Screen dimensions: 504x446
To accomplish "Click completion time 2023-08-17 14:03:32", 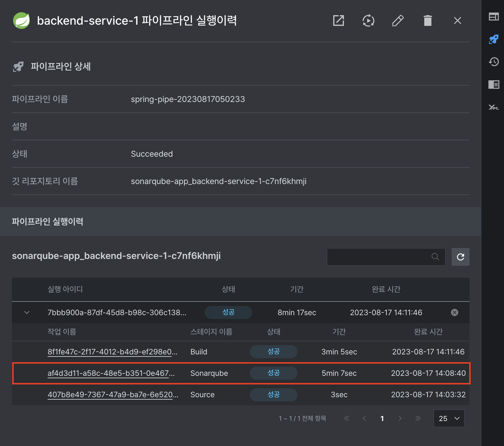I will [x=428, y=395].
